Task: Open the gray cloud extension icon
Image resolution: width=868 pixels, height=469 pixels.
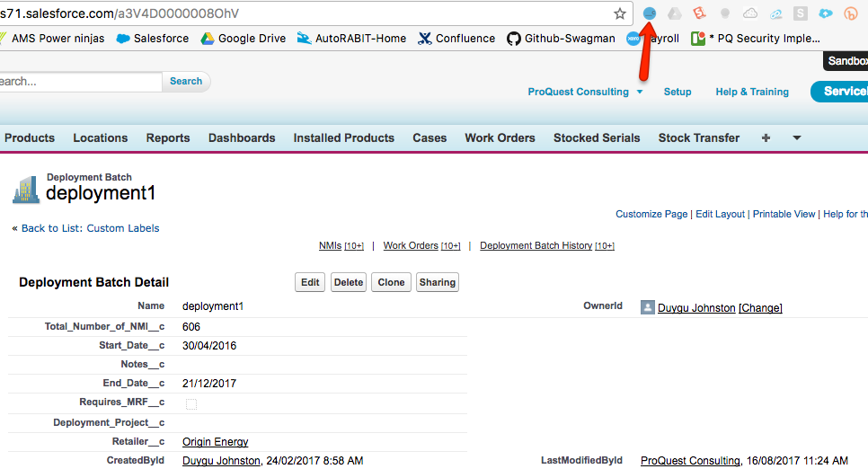Action: point(750,13)
